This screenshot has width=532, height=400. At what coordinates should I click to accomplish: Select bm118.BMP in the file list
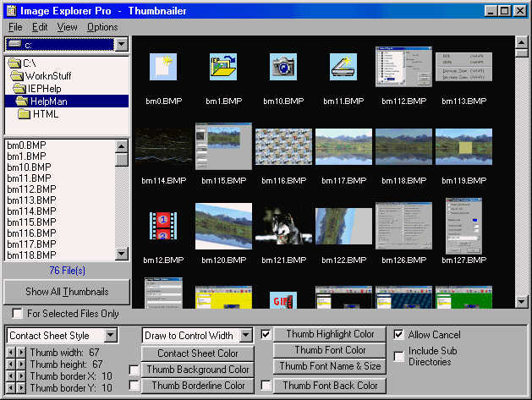[x=31, y=255]
